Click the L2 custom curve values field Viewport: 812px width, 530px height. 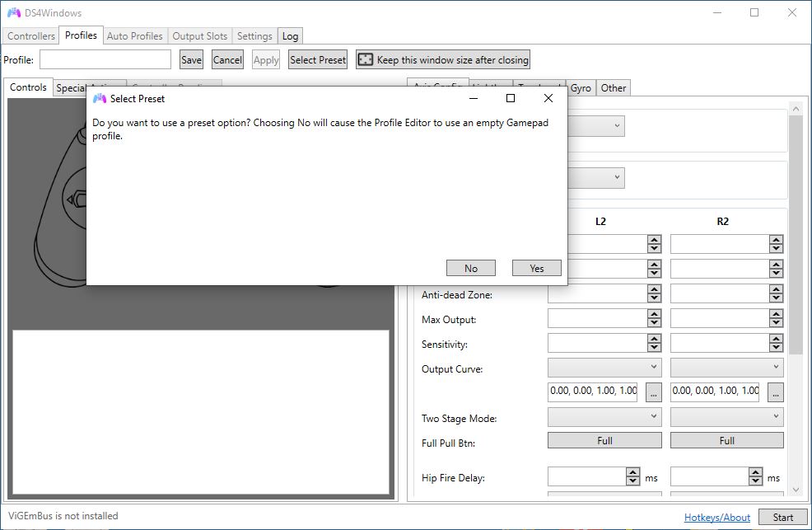(x=593, y=392)
